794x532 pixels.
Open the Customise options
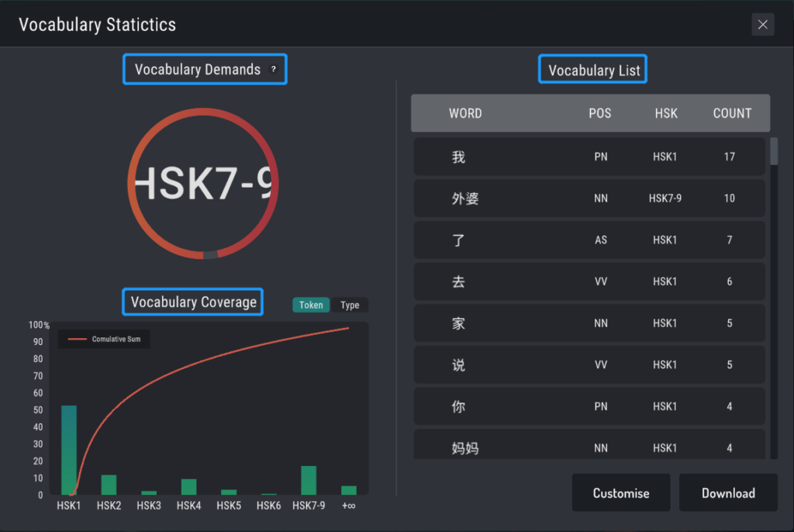pos(620,492)
